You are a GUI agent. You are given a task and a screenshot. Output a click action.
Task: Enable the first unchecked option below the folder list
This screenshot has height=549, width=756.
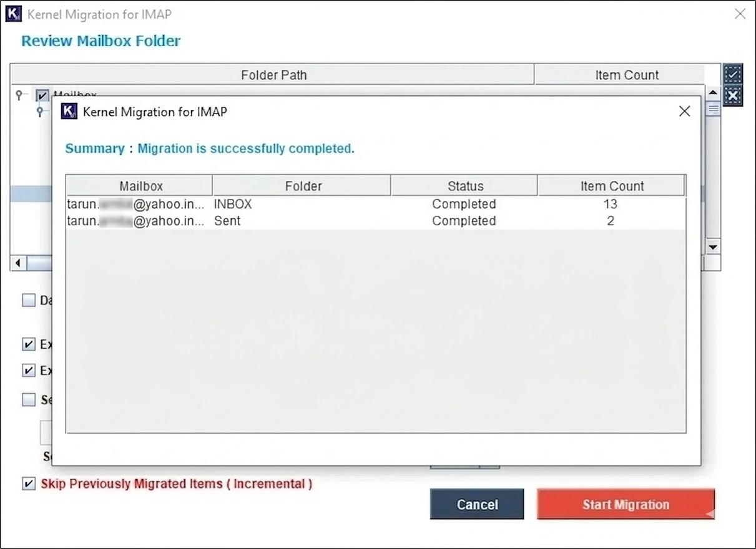point(28,300)
